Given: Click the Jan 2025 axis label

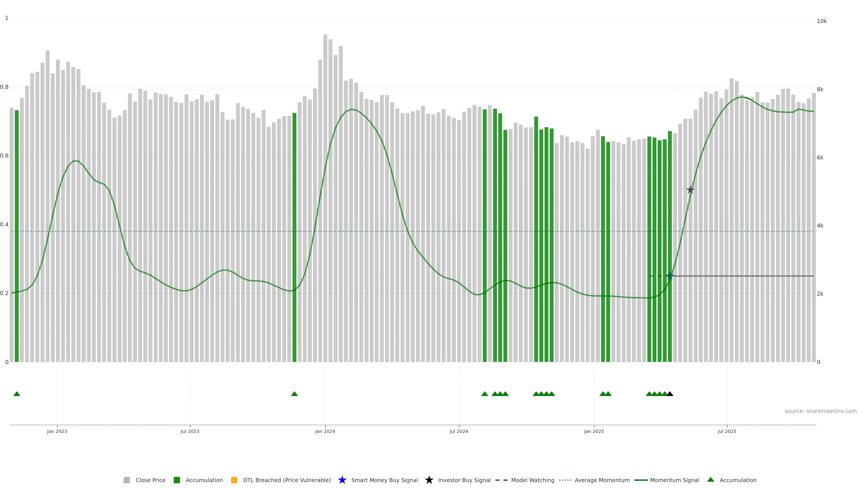Looking at the screenshot, I should [x=594, y=431].
